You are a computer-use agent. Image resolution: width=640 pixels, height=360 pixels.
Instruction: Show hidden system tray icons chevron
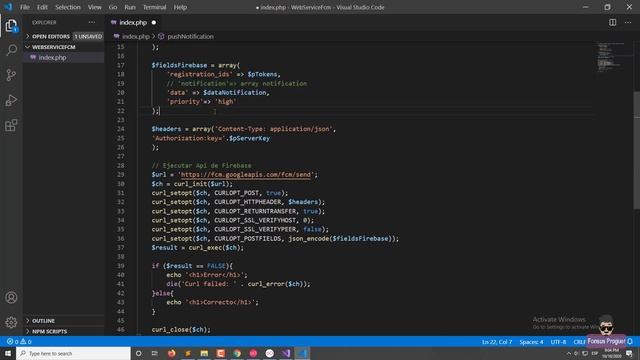(x=569, y=353)
